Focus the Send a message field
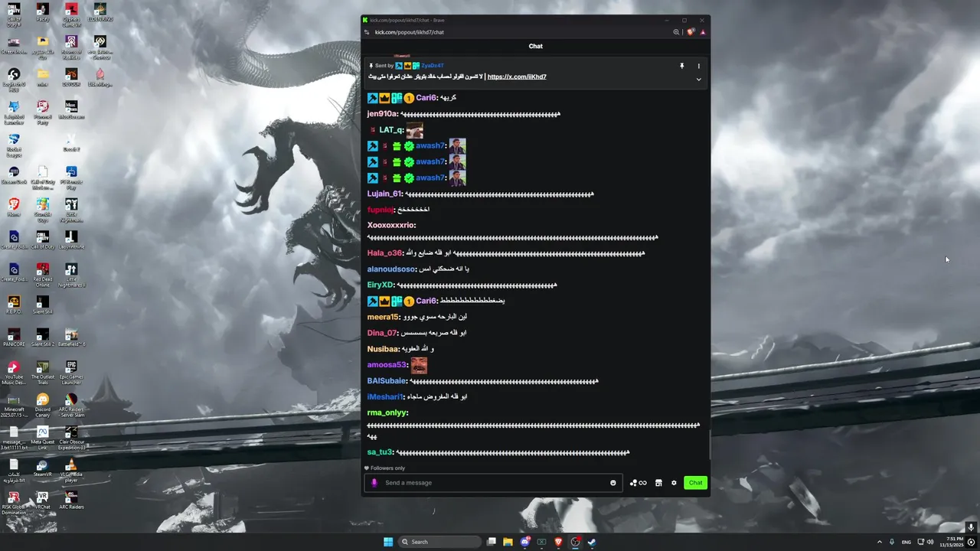This screenshot has height=551, width=980. coord(493,483)
